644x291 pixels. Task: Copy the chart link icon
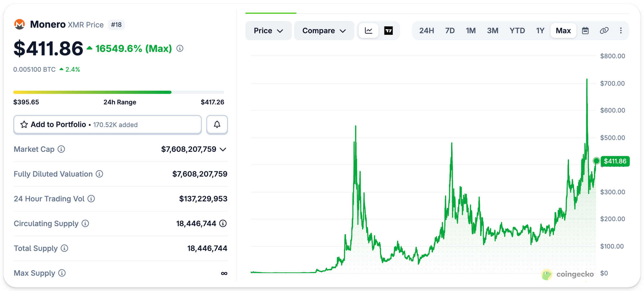(604, 31)
